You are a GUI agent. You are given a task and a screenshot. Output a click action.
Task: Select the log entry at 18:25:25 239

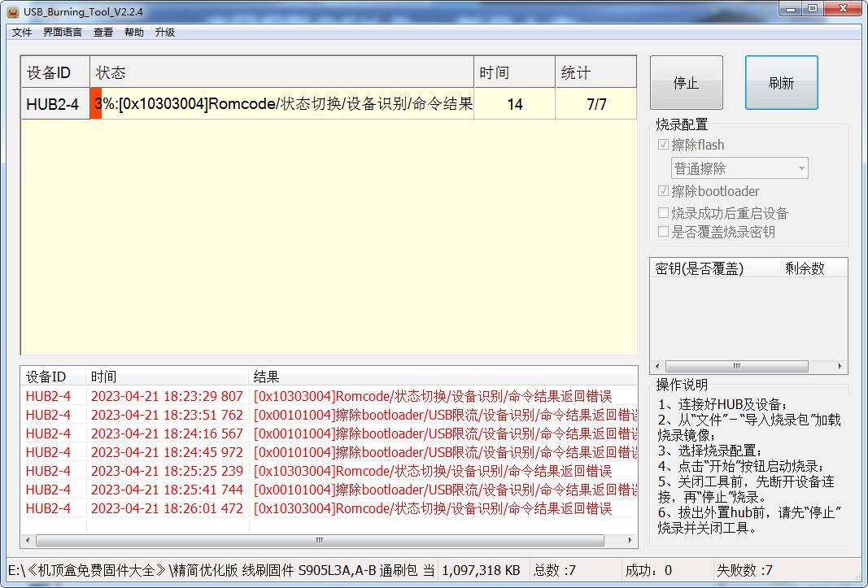click(329, 471)
